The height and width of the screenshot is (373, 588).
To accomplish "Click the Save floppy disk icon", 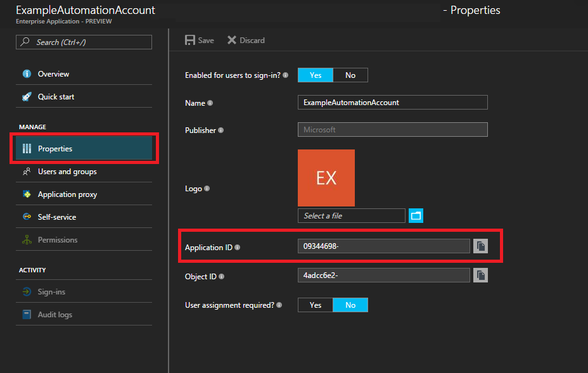I will (189, 40).
